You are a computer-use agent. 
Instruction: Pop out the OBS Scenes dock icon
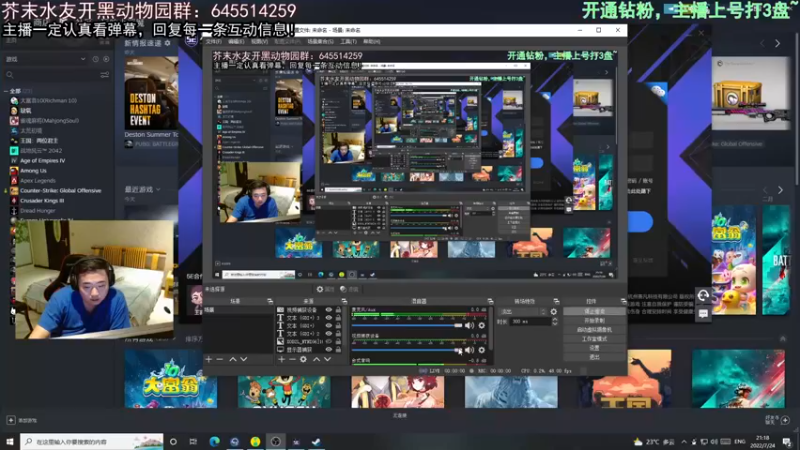click(x=270, y=301)
